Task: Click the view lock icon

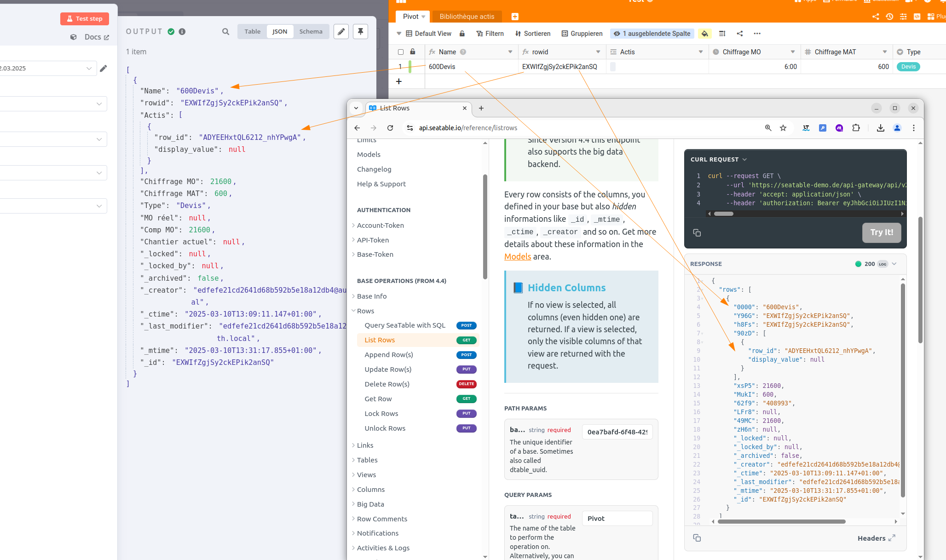Action: tap(462, 34)
